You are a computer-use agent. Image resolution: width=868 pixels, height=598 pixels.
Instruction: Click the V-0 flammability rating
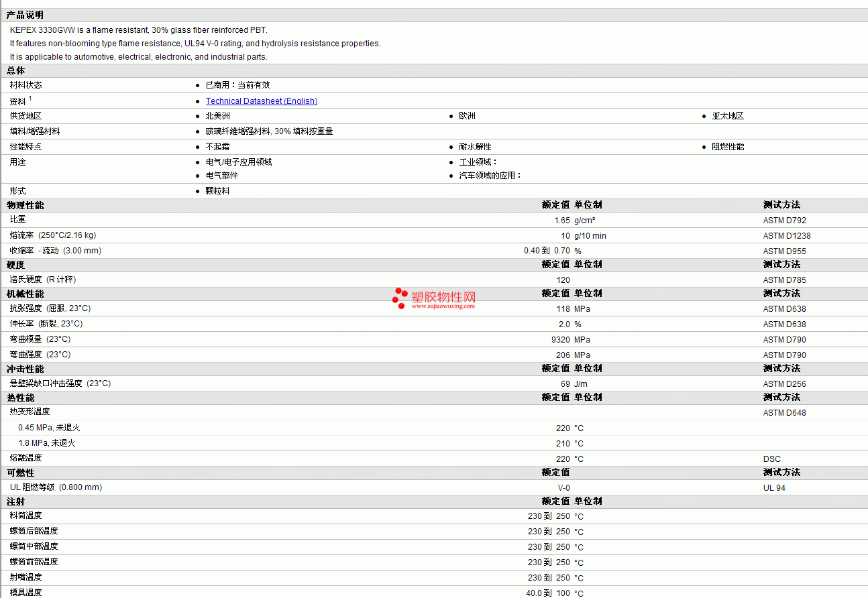click(564, 488)
